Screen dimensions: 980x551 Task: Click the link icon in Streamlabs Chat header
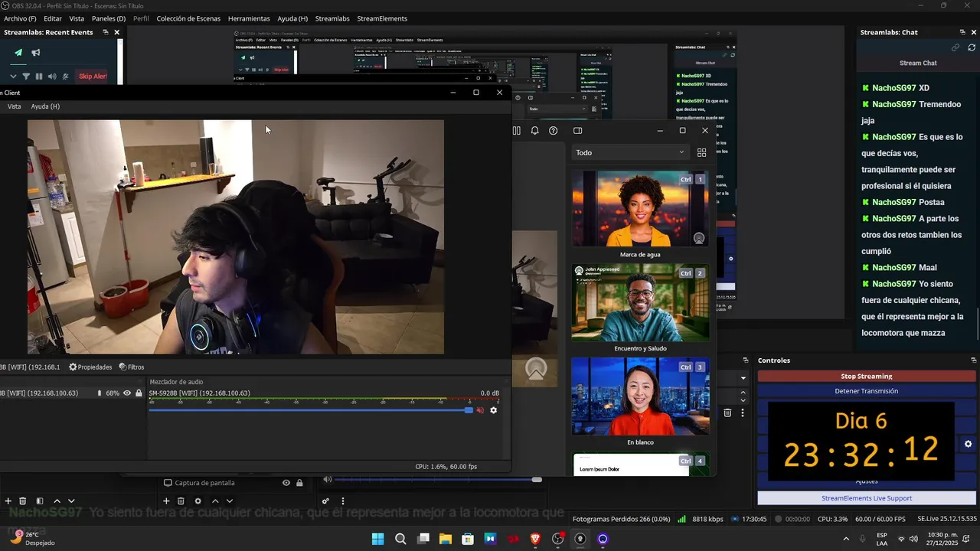[955, 47]
